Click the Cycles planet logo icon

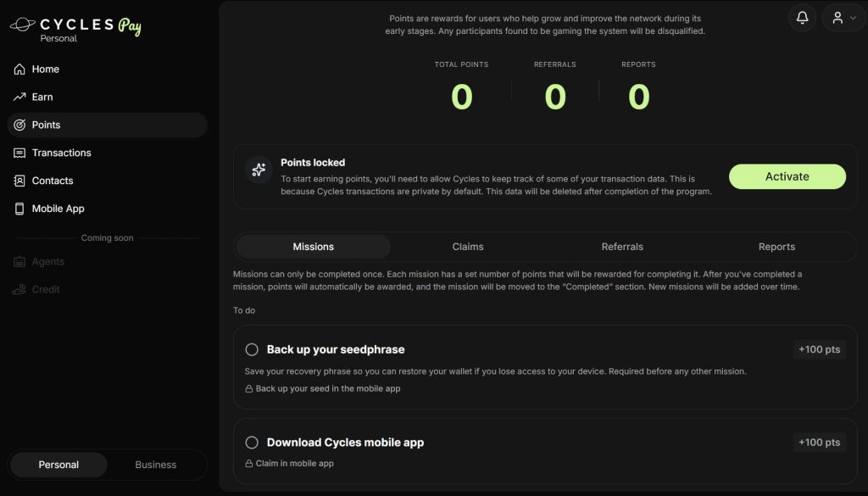pyautogui.click(x=23, y=25)
